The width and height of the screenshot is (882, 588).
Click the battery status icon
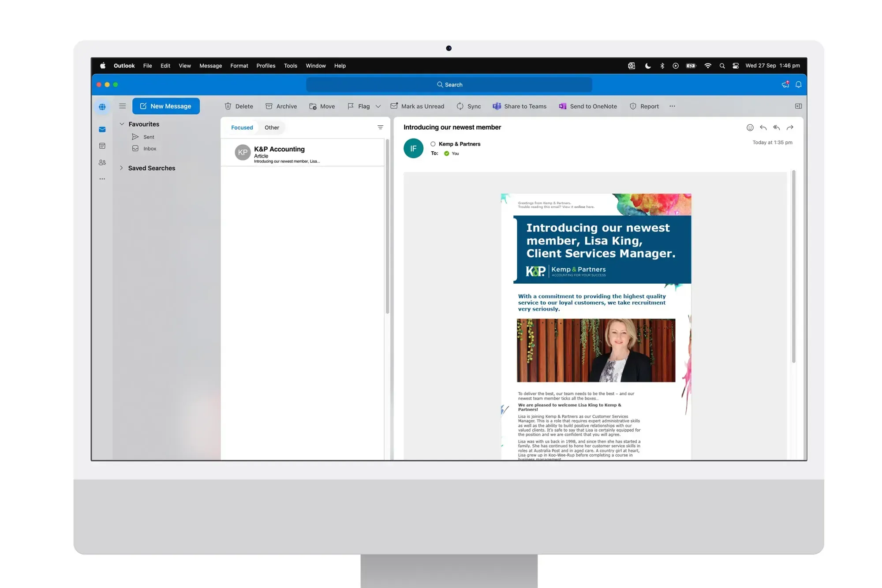point(691,66)
